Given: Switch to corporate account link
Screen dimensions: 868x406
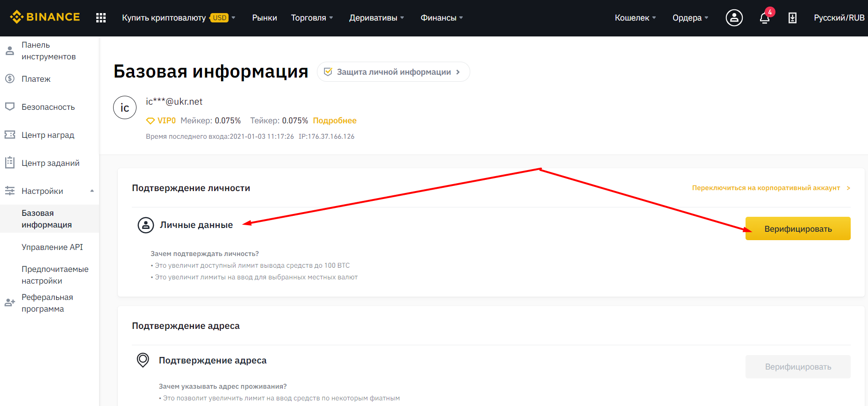Looking at the screenshot, I should pyautogui.click(x=771, y=188).
